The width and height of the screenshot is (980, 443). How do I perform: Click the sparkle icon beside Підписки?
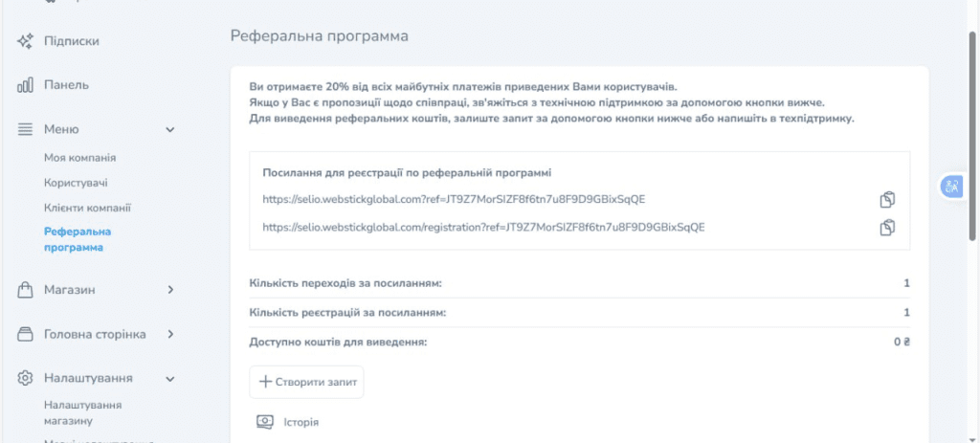tap(26, 41)
